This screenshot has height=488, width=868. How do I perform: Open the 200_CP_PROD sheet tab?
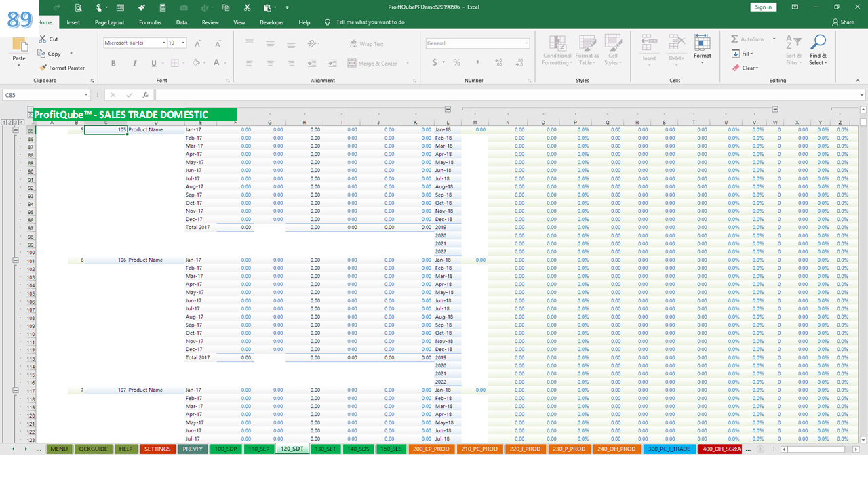(x=431, y=449)
